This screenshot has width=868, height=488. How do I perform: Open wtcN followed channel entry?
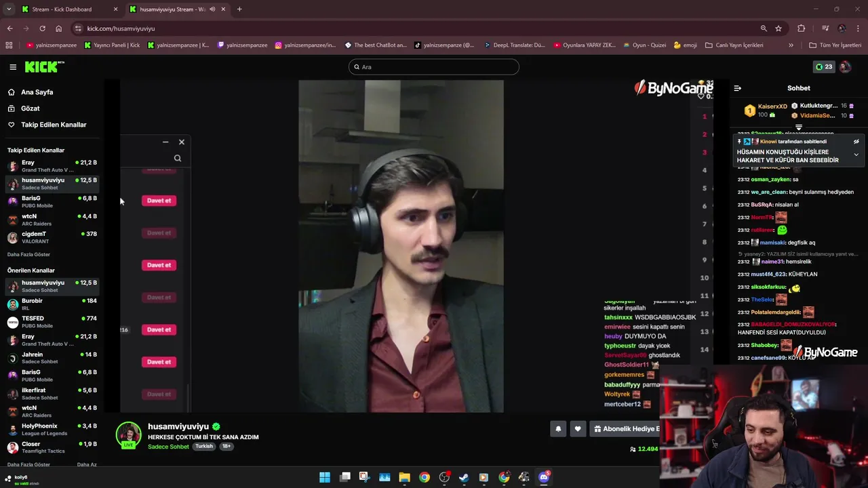pyautogui.click(x=52, y=220)
